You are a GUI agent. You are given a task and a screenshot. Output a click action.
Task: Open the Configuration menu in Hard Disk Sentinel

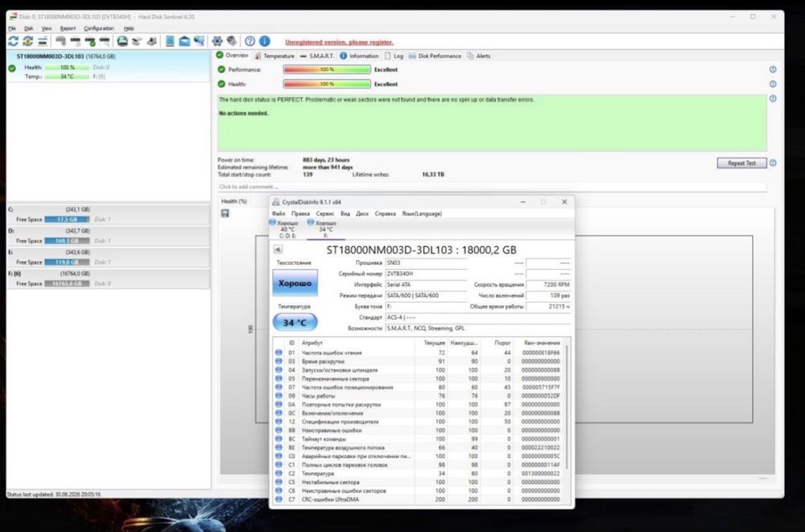click(x=98, y=29)
